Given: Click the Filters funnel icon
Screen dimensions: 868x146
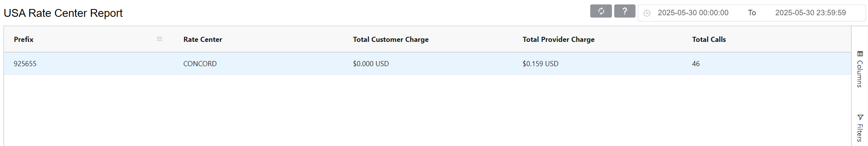Looking at the screenshot, I should pyautogui.click(x=860, y=117).
